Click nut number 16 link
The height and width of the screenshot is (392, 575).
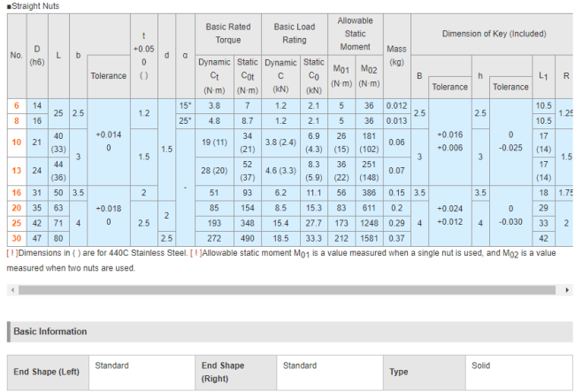(16, 192)
